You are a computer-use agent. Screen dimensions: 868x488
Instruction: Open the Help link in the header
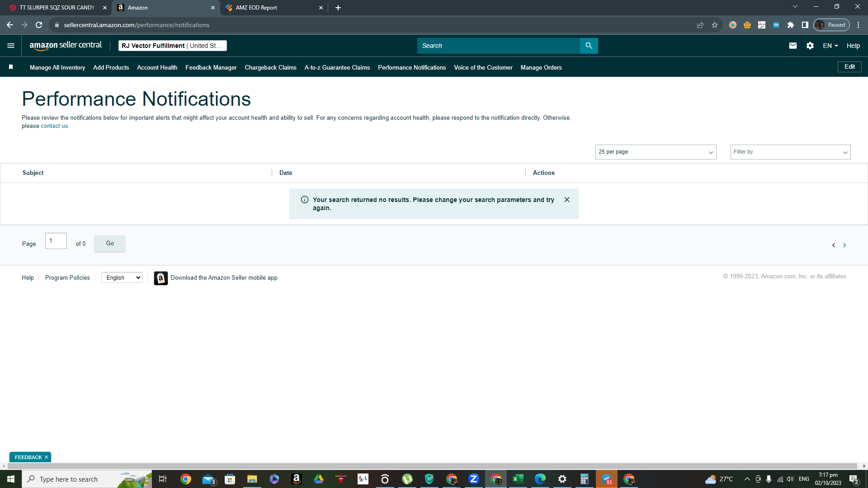(853, 46)
